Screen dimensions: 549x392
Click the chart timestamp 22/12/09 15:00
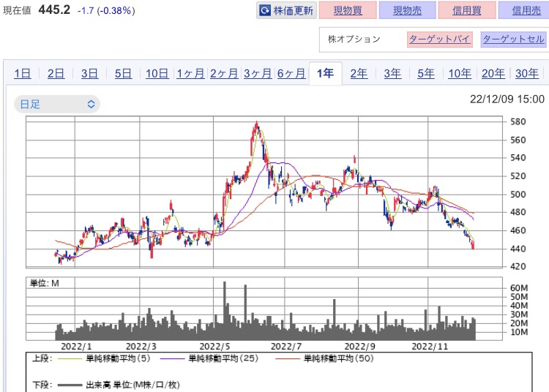point(507,99)
